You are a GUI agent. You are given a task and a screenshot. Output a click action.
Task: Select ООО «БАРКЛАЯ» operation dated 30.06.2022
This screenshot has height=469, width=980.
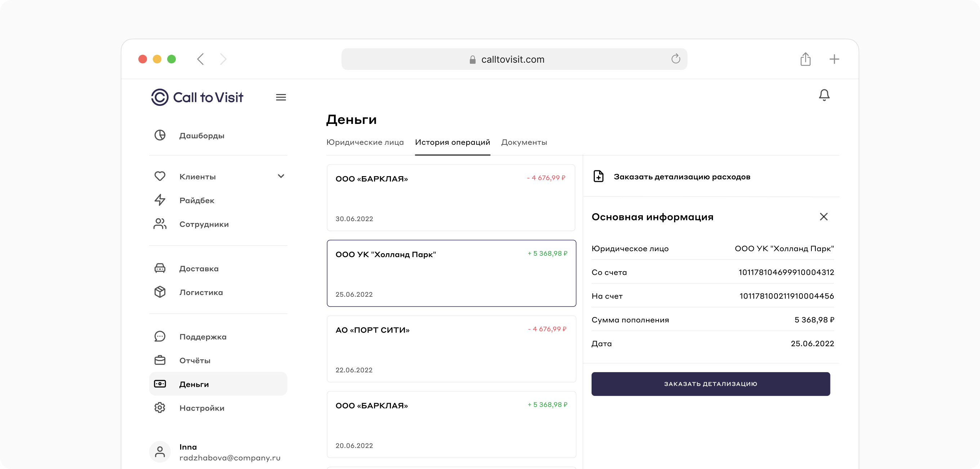[x=451, y=198]
